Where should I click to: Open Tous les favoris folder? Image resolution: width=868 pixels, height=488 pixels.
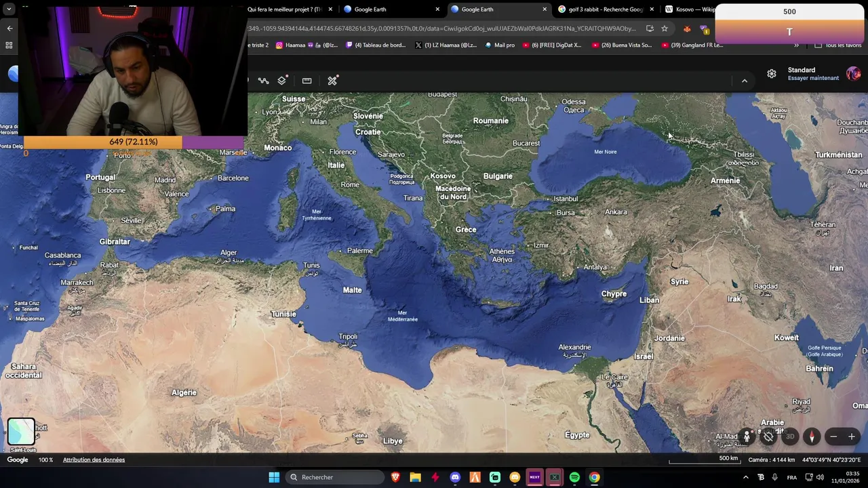click(x=838, y=45)
